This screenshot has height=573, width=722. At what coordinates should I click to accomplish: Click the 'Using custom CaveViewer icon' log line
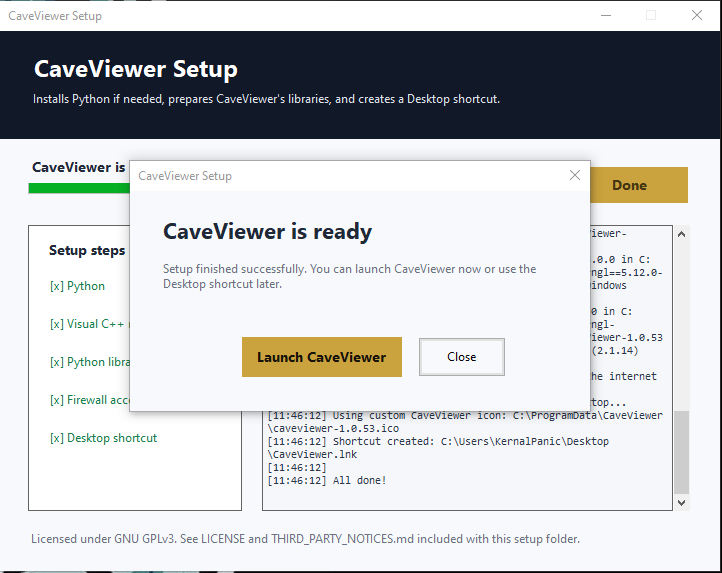point(465,422)
